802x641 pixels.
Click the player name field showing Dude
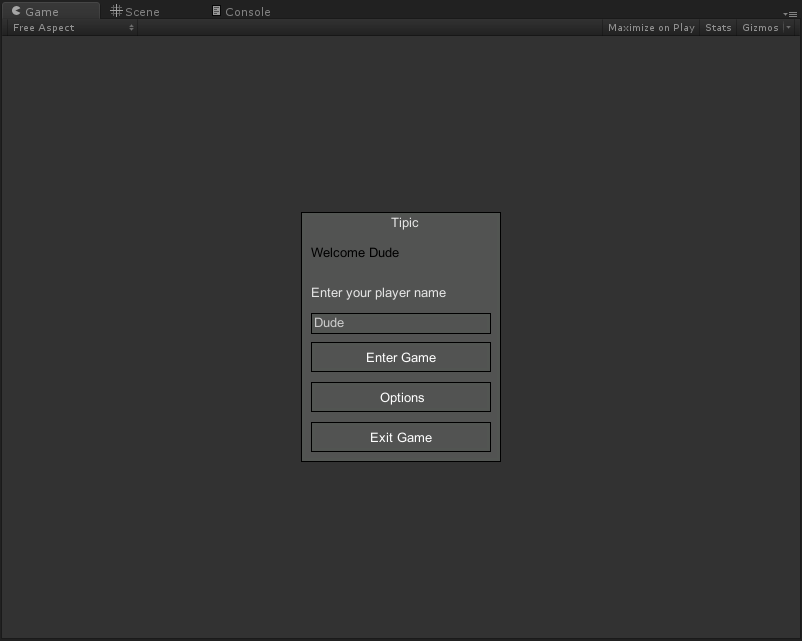400,323
